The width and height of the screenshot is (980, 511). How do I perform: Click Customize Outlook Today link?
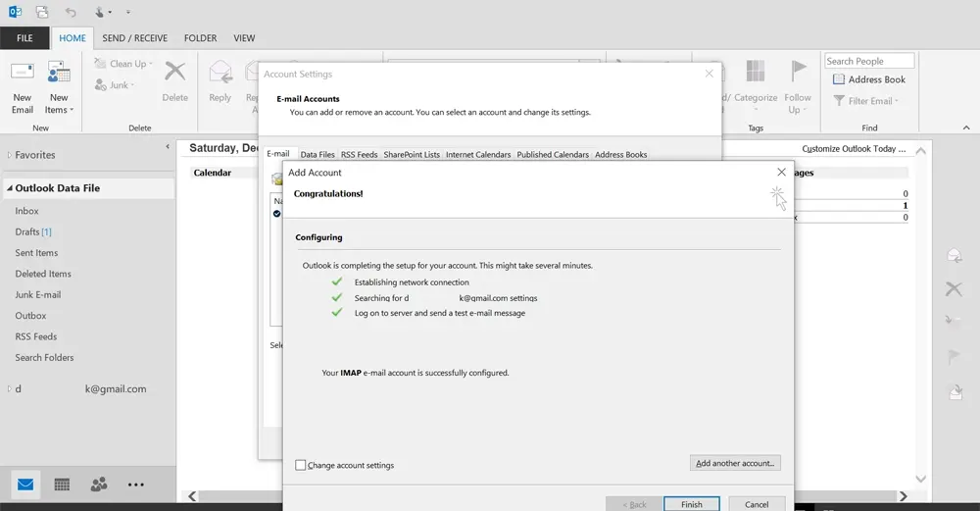(854, 149)
